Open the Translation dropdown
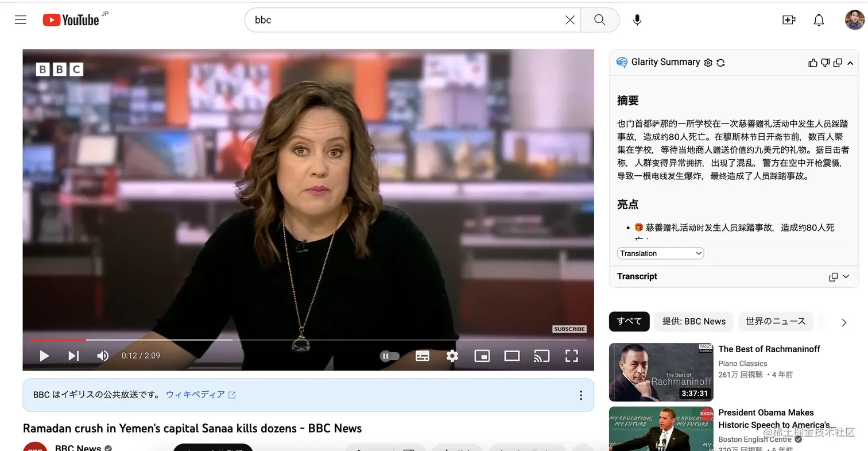This screenshot has width=868, height=451. [661, 253]
